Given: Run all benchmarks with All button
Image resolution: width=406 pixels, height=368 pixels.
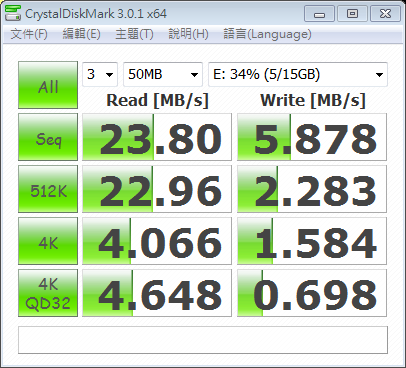Looking at the screenshot, I should click(x=48, y=85).
